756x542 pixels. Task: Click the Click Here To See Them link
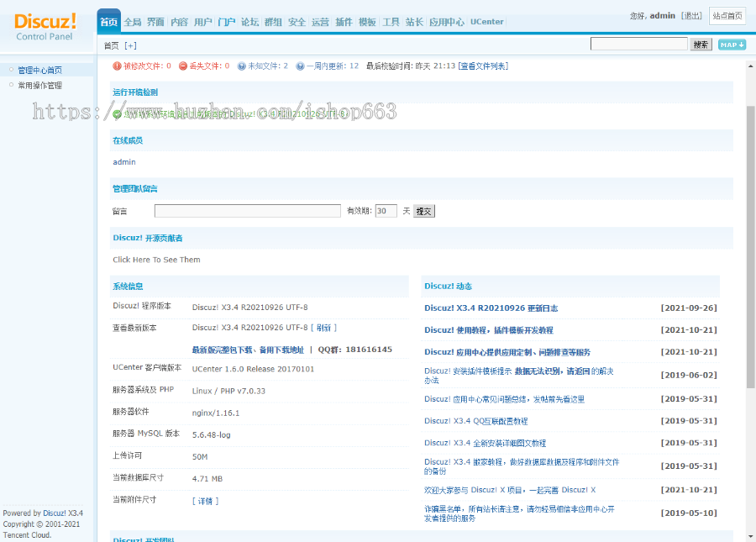pyautogui.click(x=156, y=260)
